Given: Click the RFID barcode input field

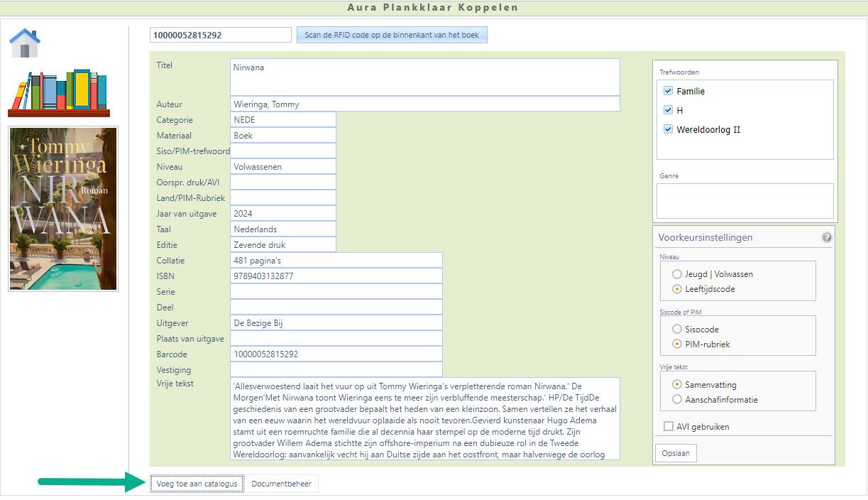Looking at the screenshot, I should pyautogui.click(x=220, y=35).
